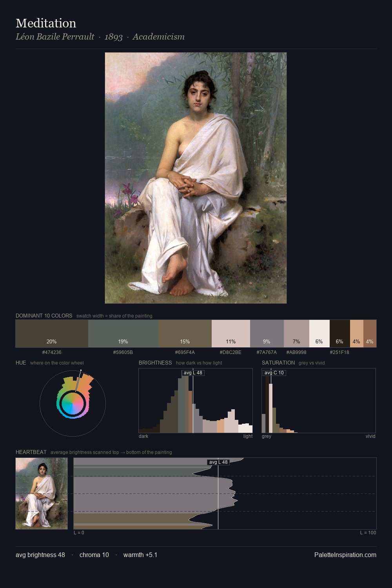Click the "warmth +5.1" footer stat
392x588 pixels.
(x=140, y=555)
